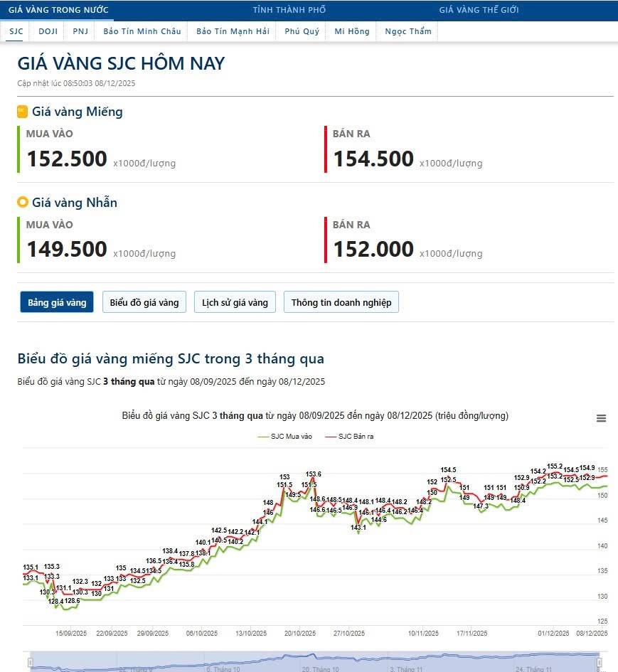Show Thông tin doanh nghiệp details
Image resolution: width=618 pixels, height=672 pixels.
pos(341,302)
